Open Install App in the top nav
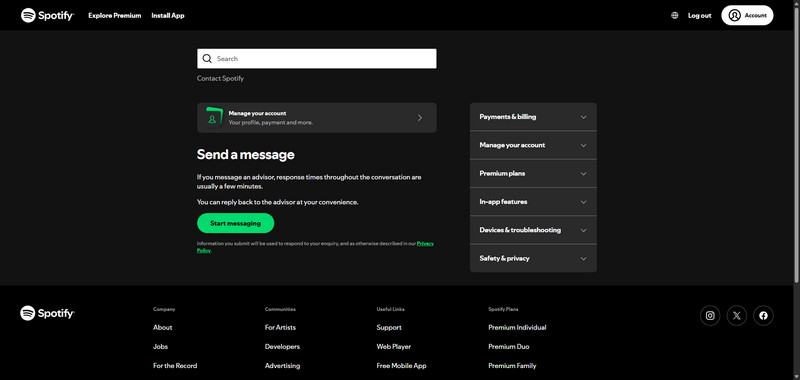800x380 pixels. tap(168, 16)
